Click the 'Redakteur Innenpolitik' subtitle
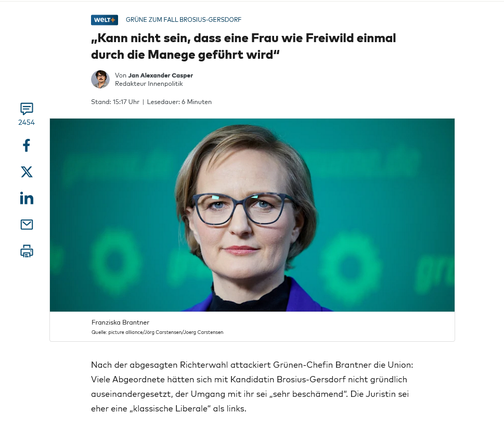 tap(149, 84)
